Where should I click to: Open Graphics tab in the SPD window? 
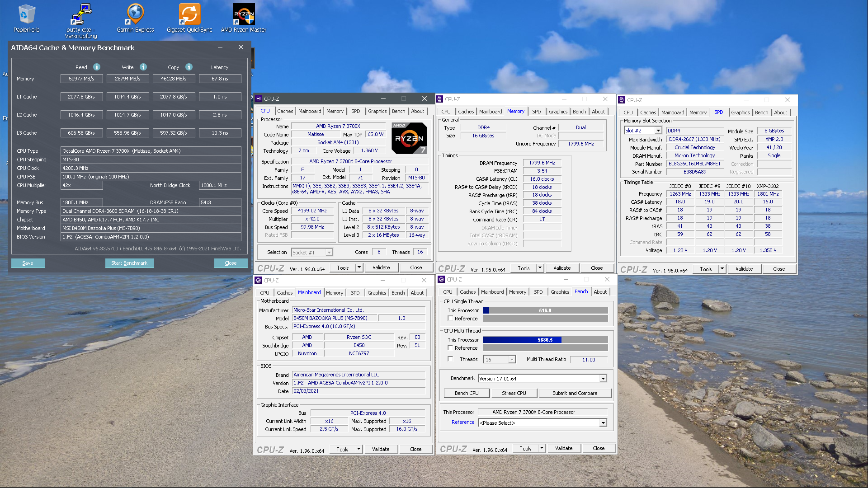click(x=740, y=113)
